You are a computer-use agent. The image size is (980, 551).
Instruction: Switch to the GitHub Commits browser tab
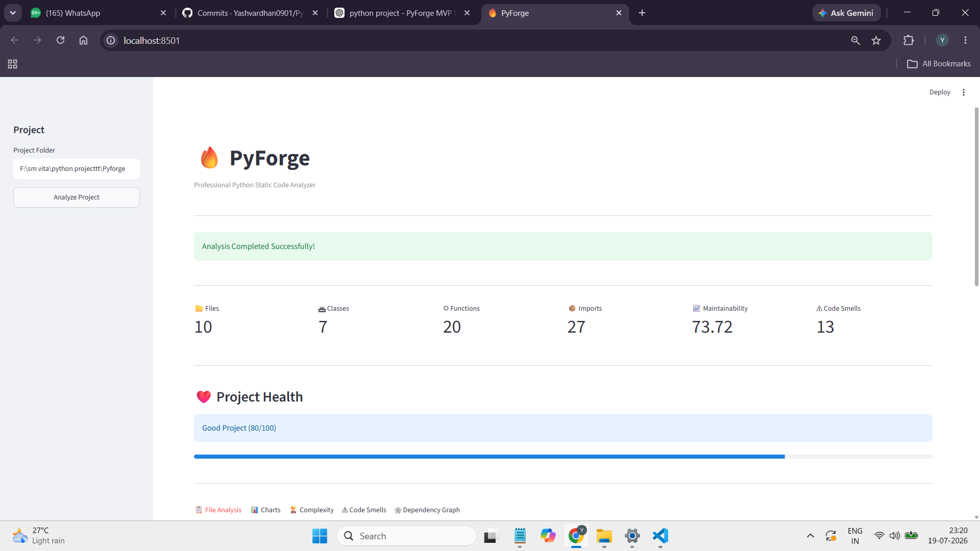[x=251, y=13]
